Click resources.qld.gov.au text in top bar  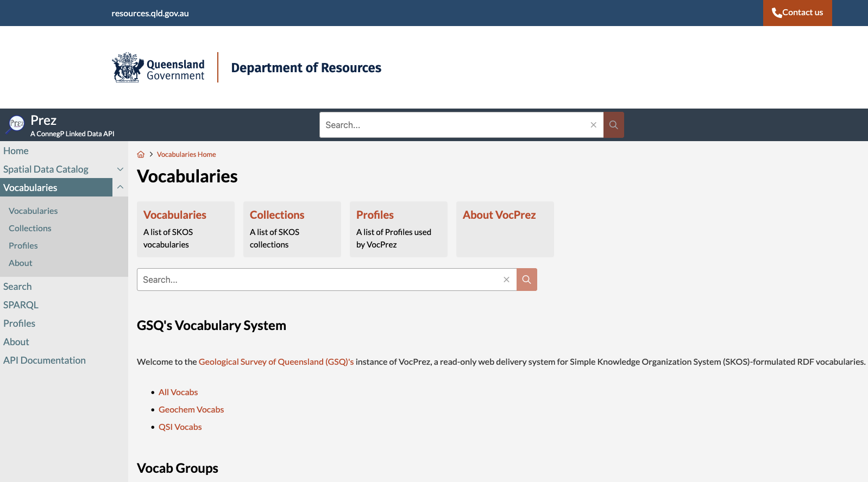[x=150, y=13]
